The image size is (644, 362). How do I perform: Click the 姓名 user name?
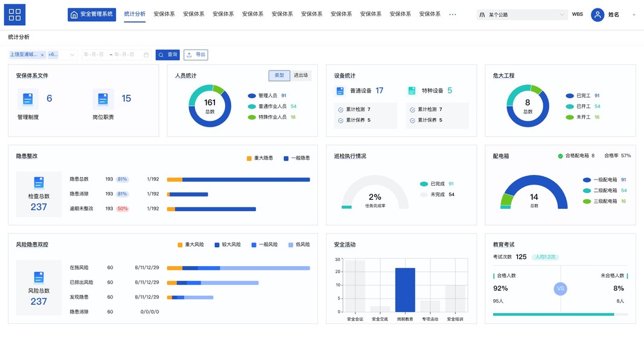coord(614,14)
